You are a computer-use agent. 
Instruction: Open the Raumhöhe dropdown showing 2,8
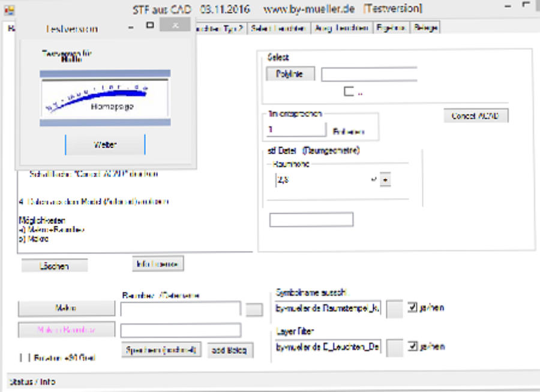point(385,179)
